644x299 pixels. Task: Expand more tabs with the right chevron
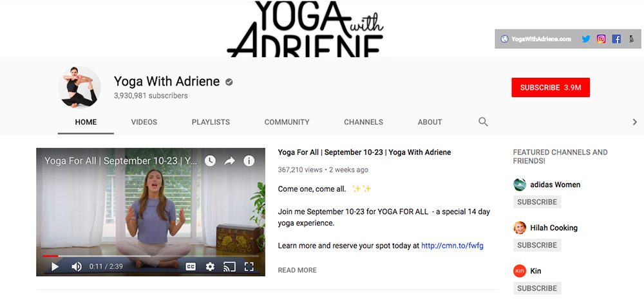[634, 122]
